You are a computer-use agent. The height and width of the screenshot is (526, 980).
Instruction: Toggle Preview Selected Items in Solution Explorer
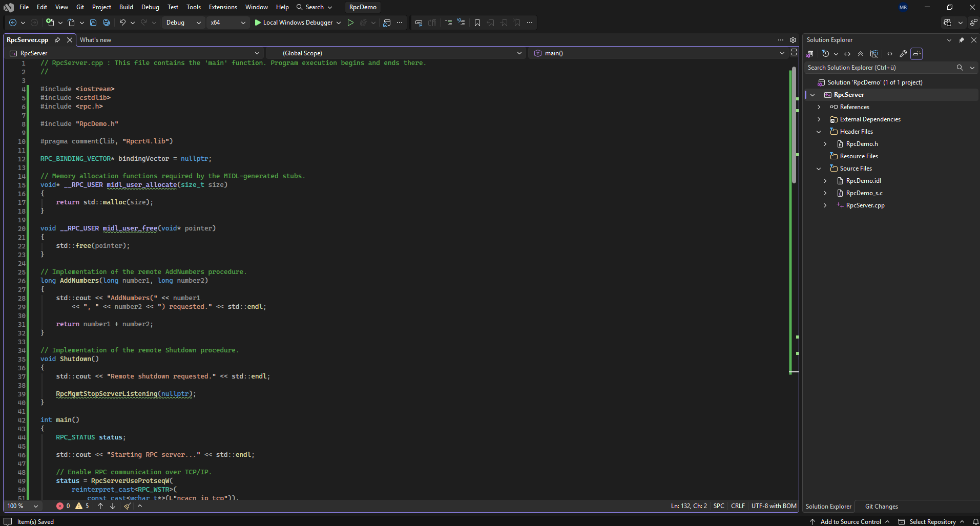click(916, 54)
